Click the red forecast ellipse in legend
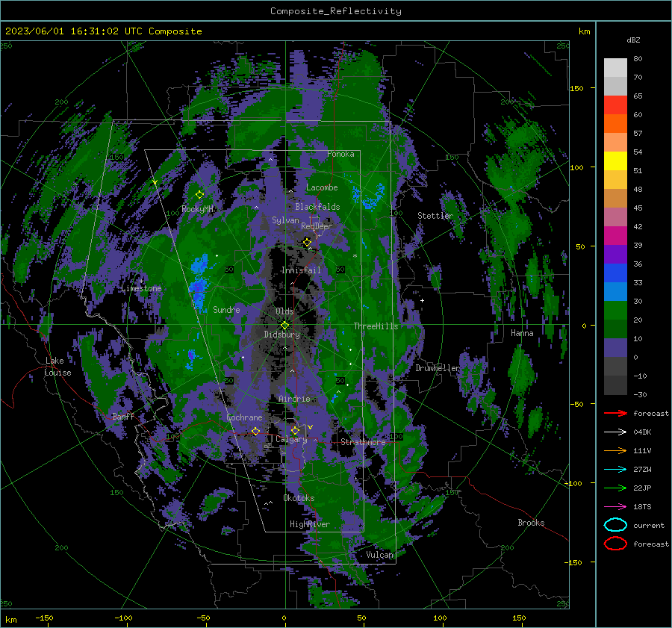672x628 pixels. 615,544
